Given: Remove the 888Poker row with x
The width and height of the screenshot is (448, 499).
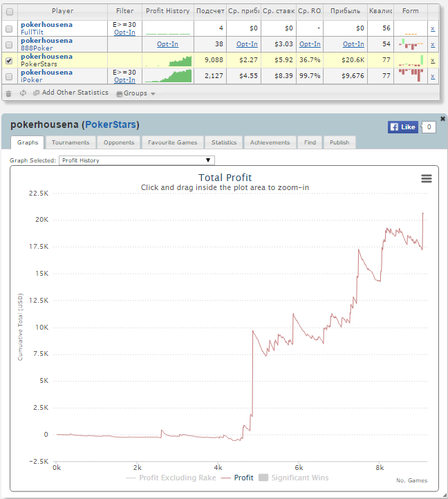Looking at the screenshot, I should [432, 44].
